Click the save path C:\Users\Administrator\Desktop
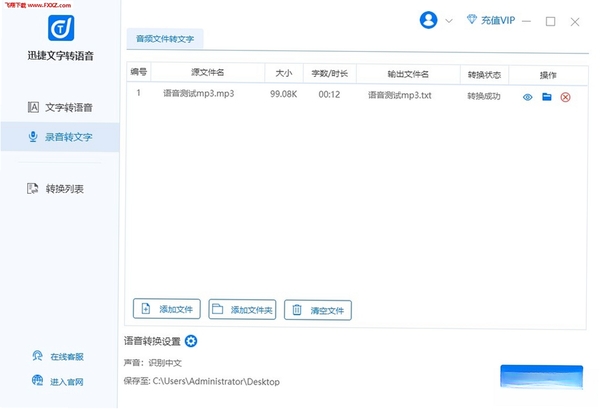This screenshot has height=410, width=600. pos(216,382)
